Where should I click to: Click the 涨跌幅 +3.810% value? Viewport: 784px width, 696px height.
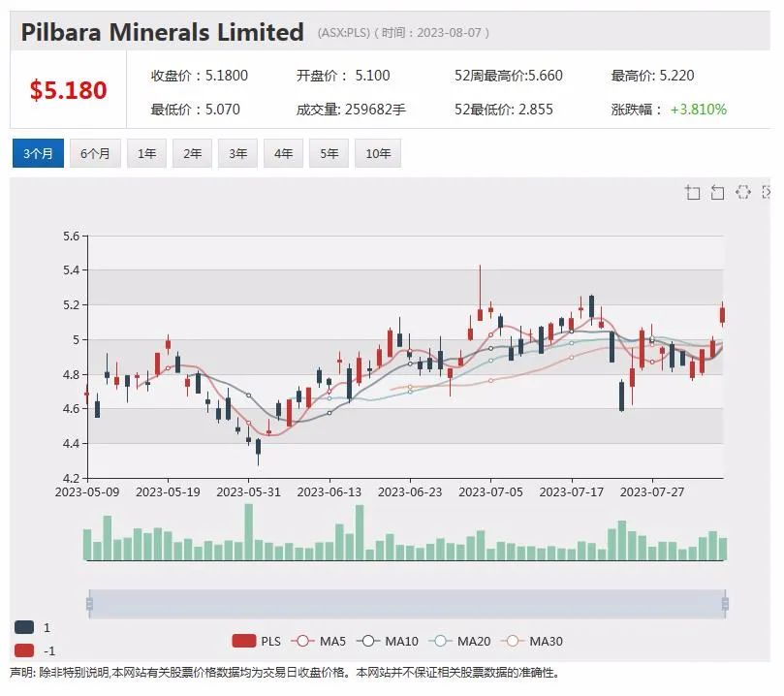669,110
